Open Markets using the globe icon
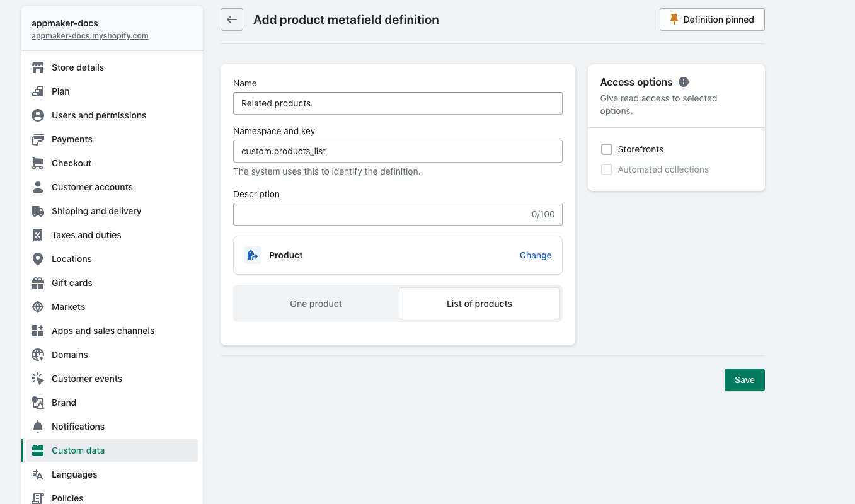 point(38,307)
